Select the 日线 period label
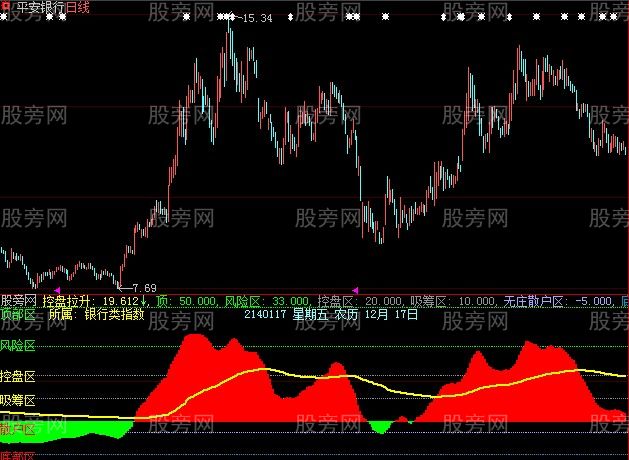629x460 pixels. coord(77,7)
